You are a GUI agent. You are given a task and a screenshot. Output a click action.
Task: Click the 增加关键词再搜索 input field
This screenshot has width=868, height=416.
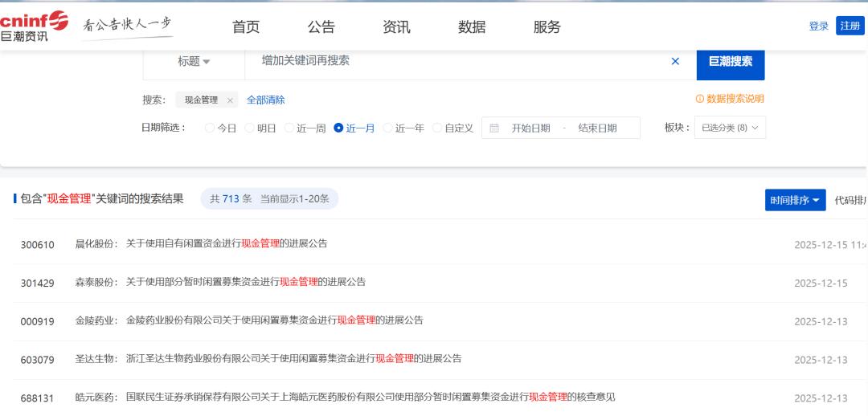pyautogui.click(x=458, y=61)
